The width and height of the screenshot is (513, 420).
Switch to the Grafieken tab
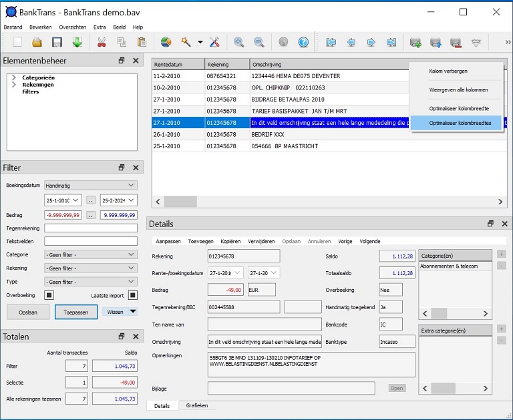click(x=196, y=405)
